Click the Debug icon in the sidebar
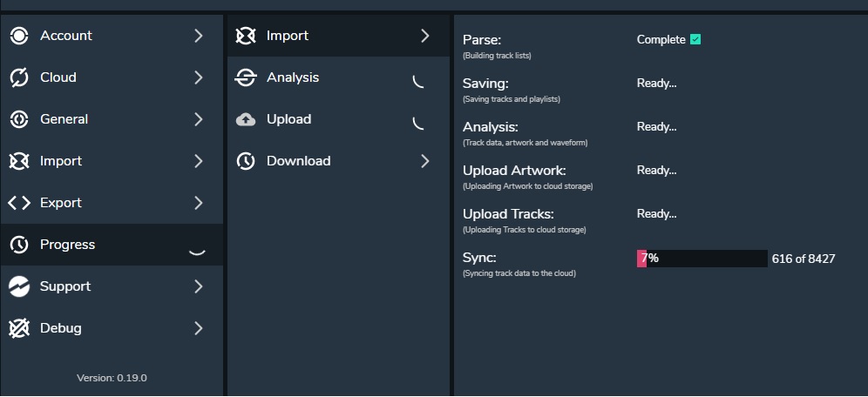 pos(19,328)
